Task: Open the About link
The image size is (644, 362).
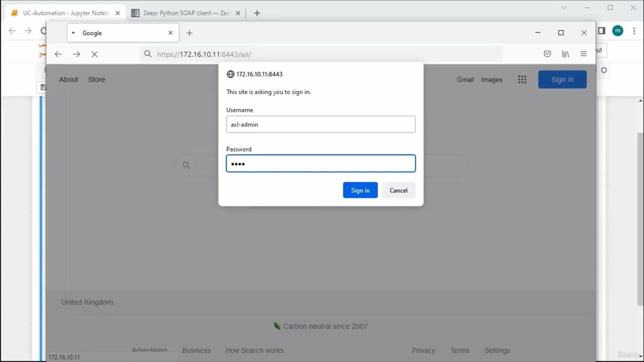Action: coord(68,79)
